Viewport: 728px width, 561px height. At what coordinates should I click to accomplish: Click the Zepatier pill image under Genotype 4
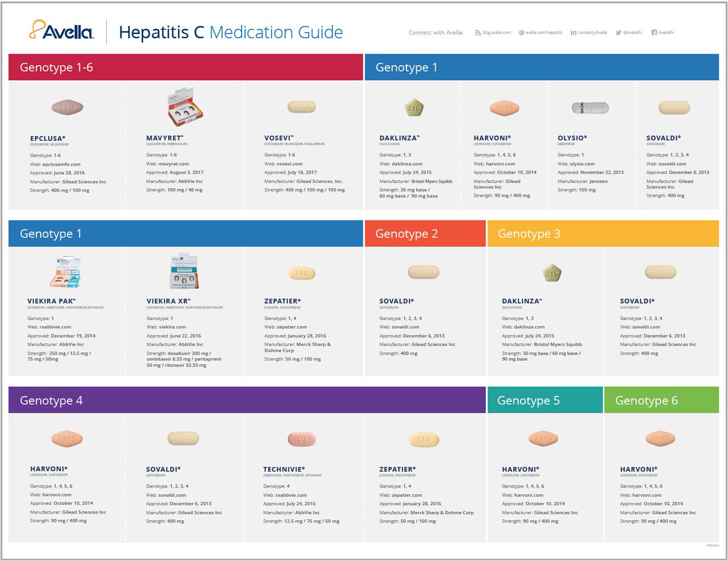click(423, 439)
